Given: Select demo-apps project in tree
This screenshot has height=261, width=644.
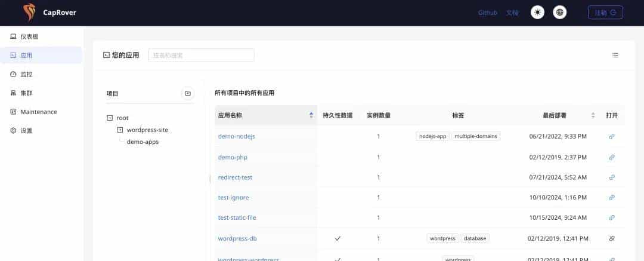Looking at the screenshot, I should click(x=143, y=142).
